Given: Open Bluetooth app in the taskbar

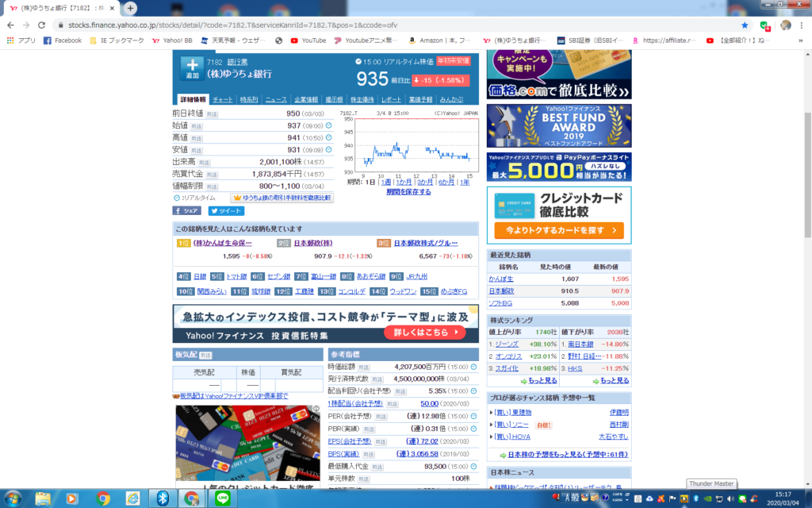Looking at the screenshot, I should [163, 498].
